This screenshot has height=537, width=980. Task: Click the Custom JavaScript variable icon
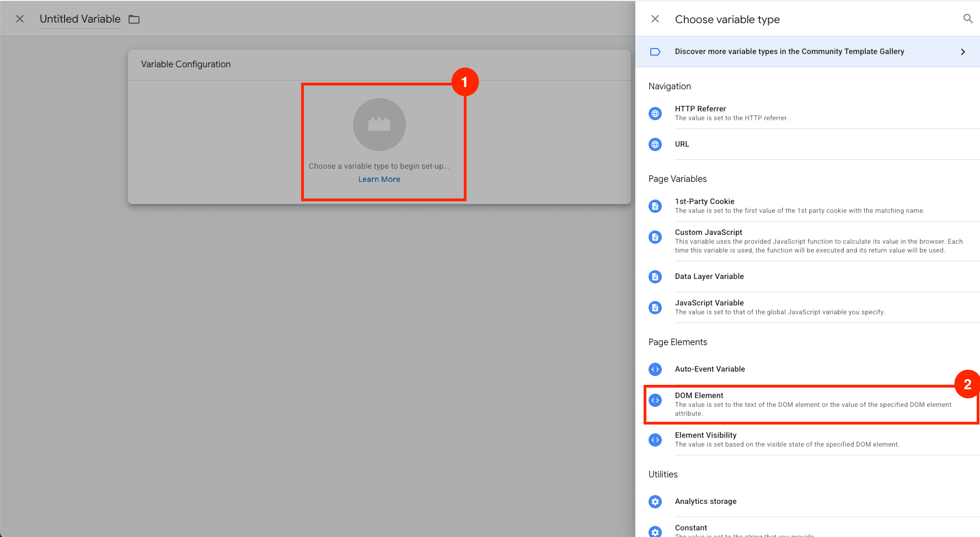655,237
